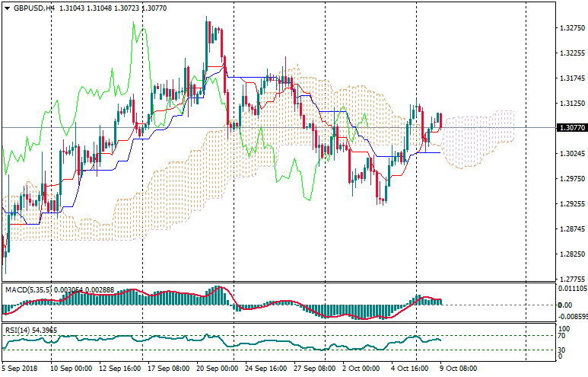This screenshot has height=377, width=588.
Task: Open the chart dropdown arrow beside GBPUSD,H4
Action: (7, 8)
